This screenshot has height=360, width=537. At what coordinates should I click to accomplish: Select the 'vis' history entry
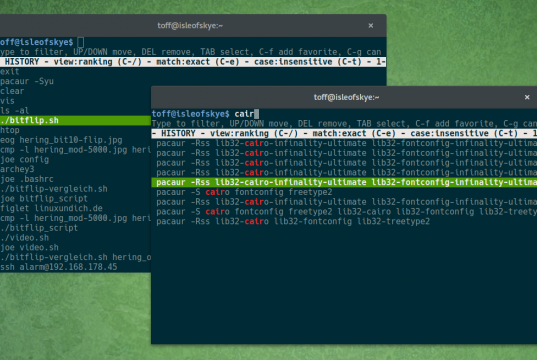pyautogui.click(x=7, y=101)
